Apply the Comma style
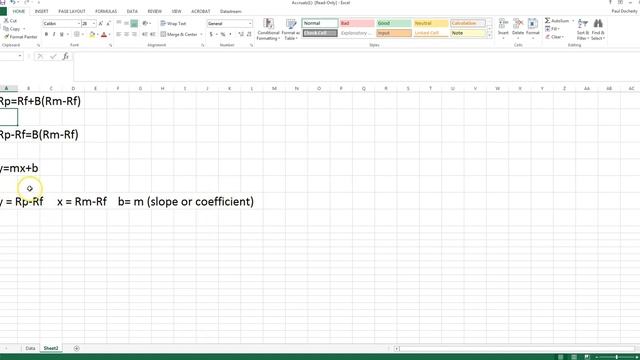The image size is (640, 360). click(230, 35)
